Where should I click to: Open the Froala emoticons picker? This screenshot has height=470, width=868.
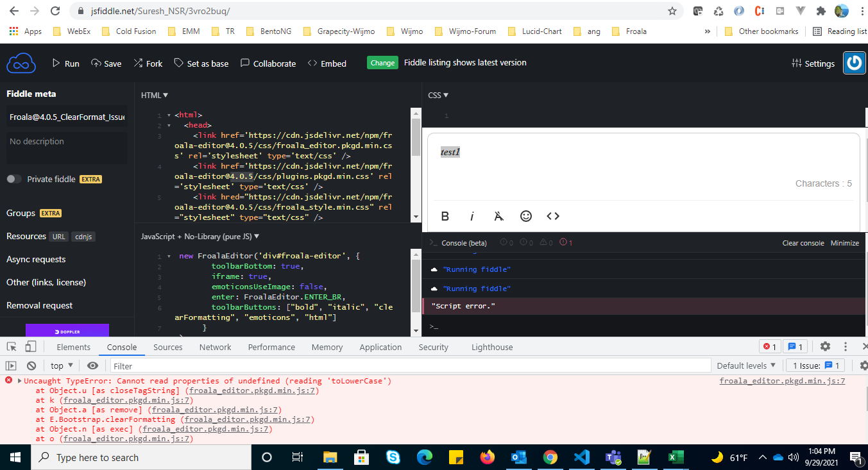tap(526, 216)
